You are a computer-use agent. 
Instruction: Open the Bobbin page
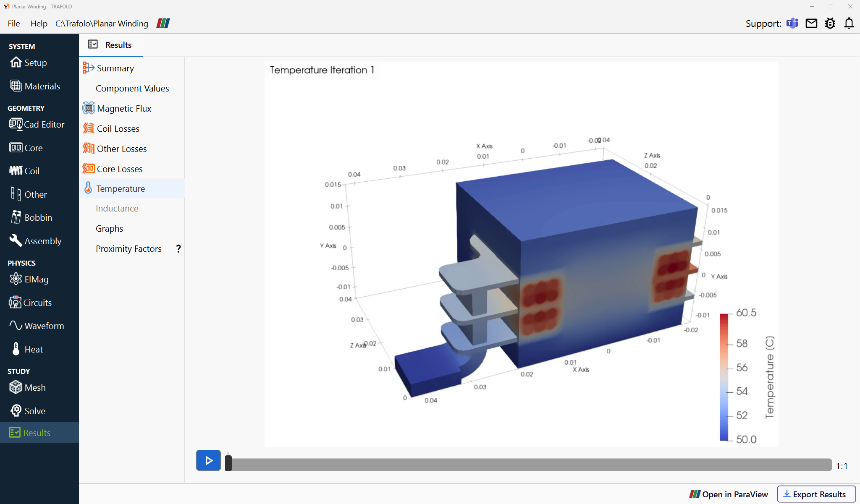31,217
